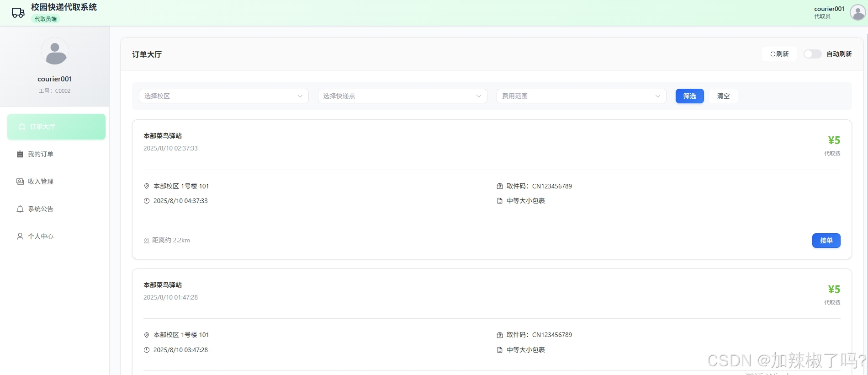This screenshot has height=375, width=868.
Task: Click the distance icon beside 距离约 2.2km
Action: tap(147, 241)
